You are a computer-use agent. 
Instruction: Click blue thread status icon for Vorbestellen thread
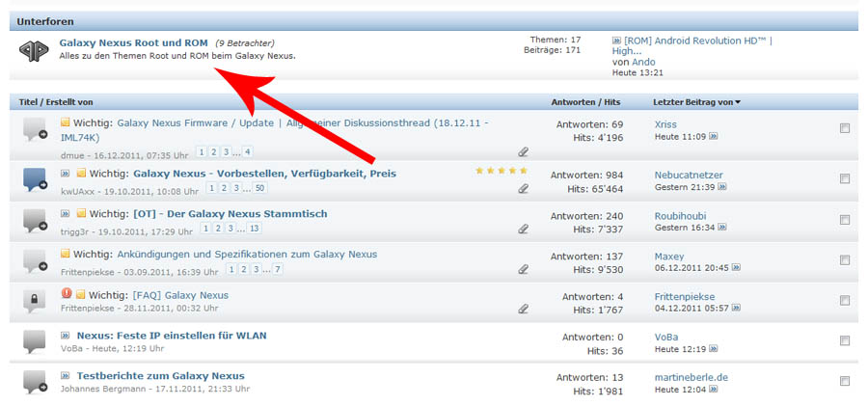36,180
